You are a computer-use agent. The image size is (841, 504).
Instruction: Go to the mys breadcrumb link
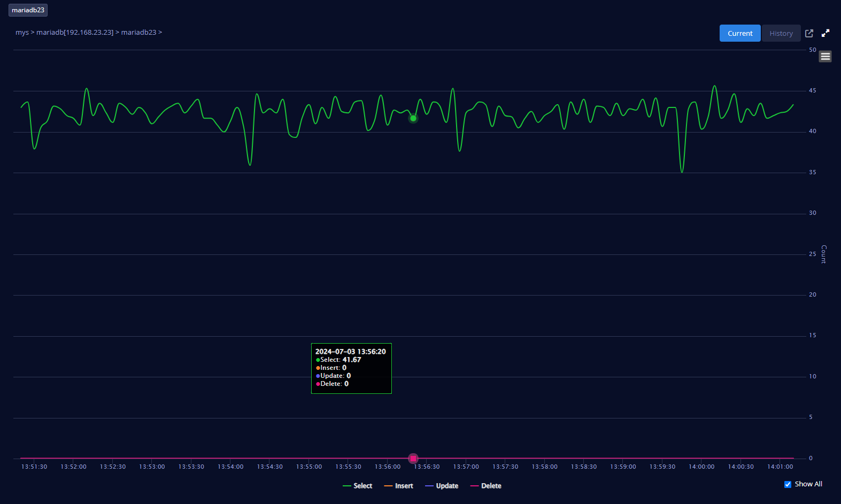pos(22,33)
